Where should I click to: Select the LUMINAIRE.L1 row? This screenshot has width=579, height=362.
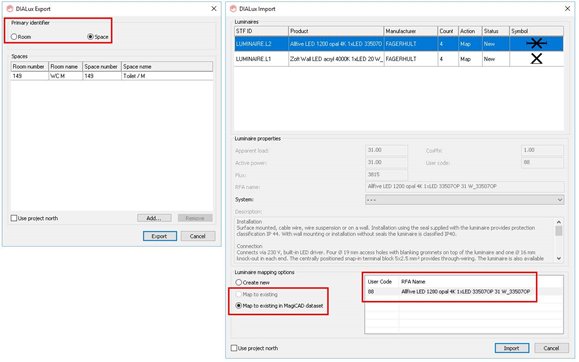tap(399, 59)
